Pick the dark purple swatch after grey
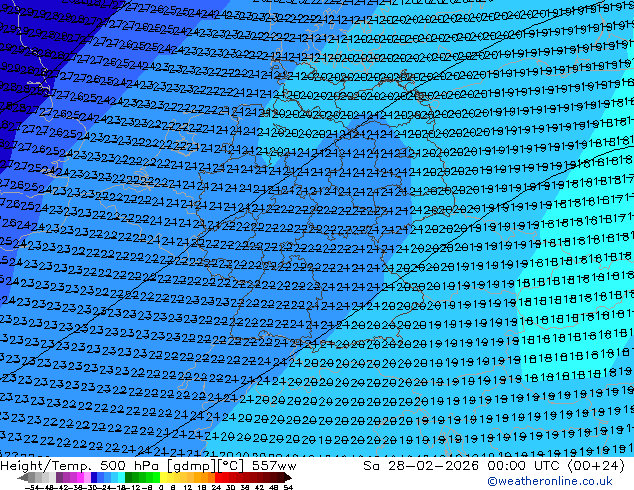Viewport: 634px width, 490px height. click(59, 477)
